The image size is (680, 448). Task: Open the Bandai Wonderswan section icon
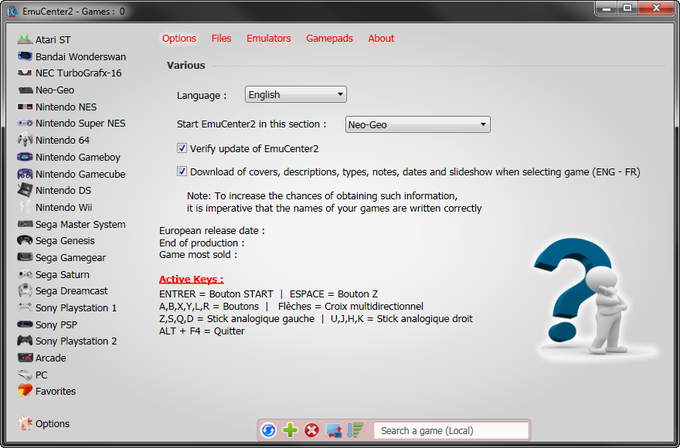(25, 56)
